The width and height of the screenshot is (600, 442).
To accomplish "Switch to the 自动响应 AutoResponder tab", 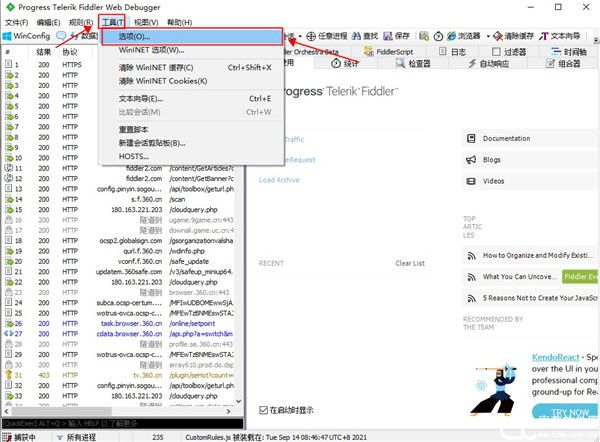I will [488, 63].
